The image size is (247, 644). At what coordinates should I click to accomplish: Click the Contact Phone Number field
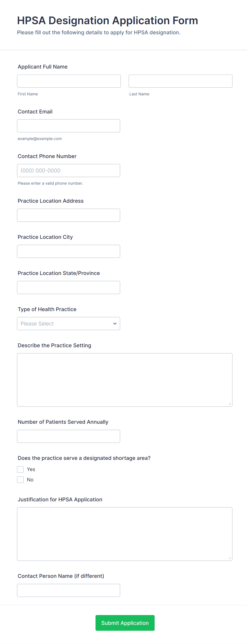[69, 171]
